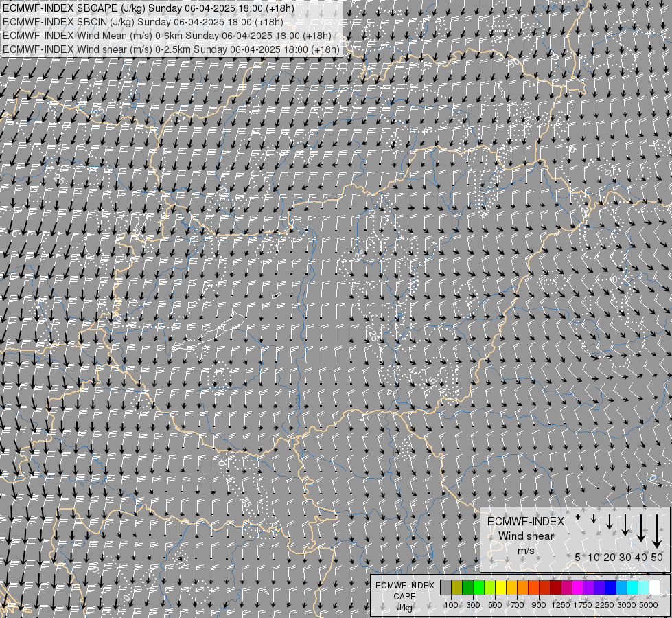Click the '20' label in wind shear legend
Image resolution: width=672 pixels, height=618 pixels.
pyautogui.click(x=610, y=557)
